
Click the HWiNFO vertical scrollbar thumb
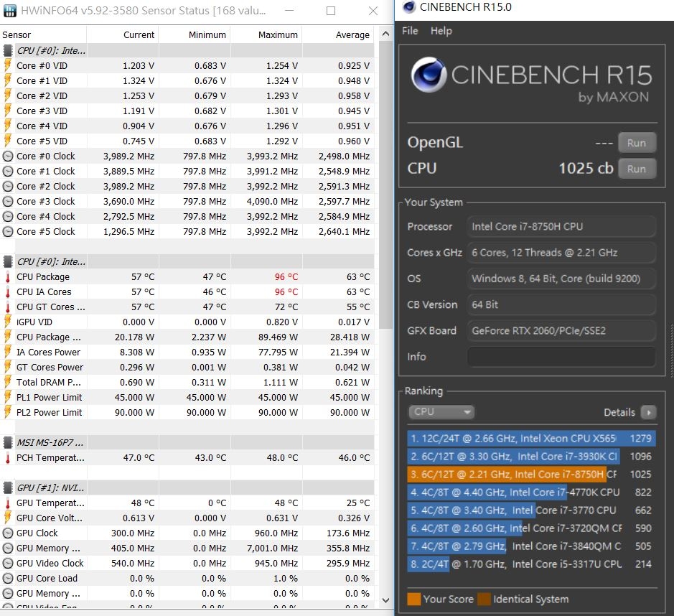[x=385, y=184]
